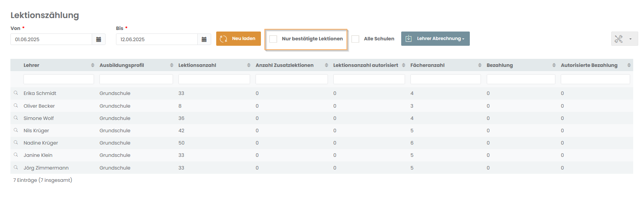Sort by Bezahlung column arrows
Viewport: 644px width, 198px height.
[x=554, y=65]
